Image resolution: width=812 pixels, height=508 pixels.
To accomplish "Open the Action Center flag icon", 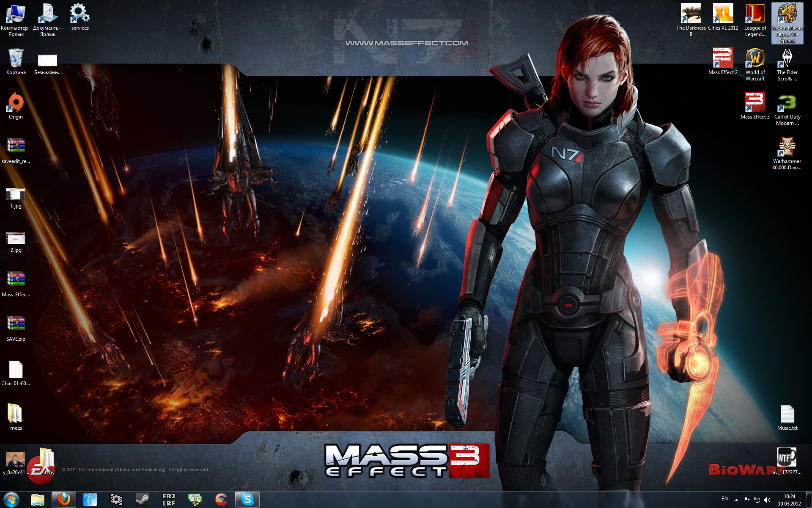I will pos(746,500).
